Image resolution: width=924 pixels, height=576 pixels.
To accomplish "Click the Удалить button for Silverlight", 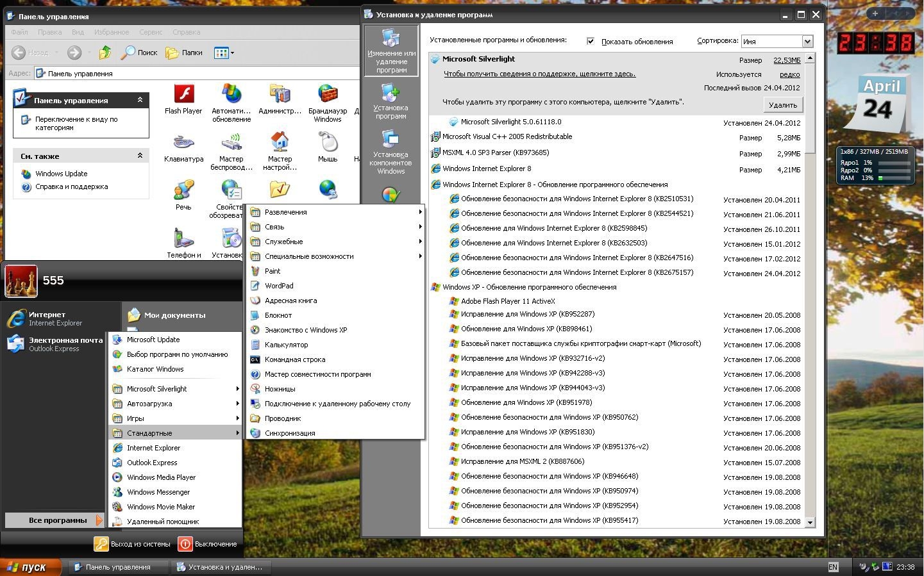I will (x=783, y=105).
